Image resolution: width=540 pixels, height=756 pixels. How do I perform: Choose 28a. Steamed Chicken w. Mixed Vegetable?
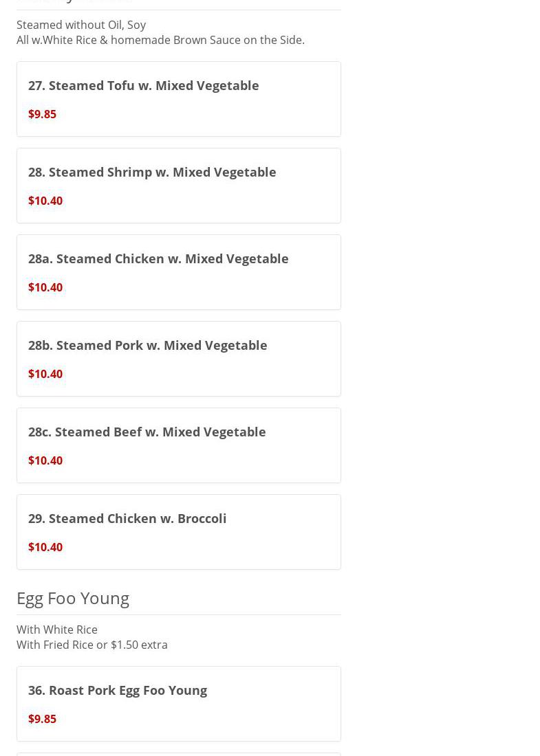(158, 258)
